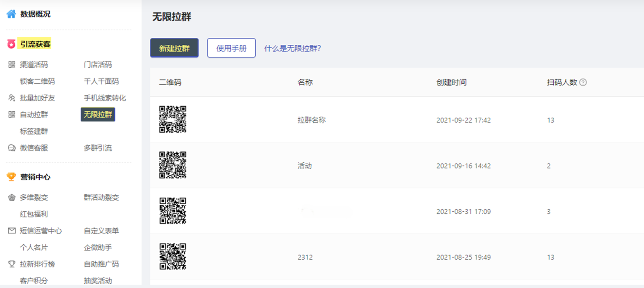The image size is (644, 288).
Task: Click the help icon next to 扫码人数
Action: tap(583, 82)
